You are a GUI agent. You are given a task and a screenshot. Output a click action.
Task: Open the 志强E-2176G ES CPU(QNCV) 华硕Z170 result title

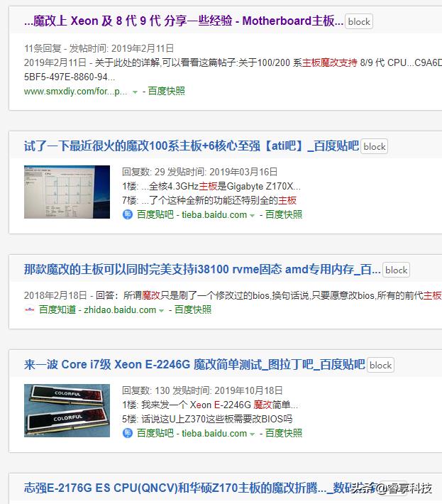[200, 488]
